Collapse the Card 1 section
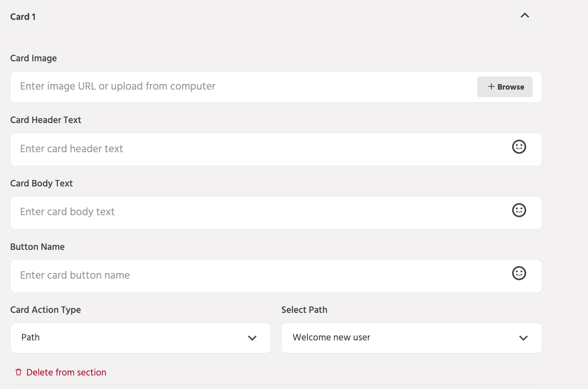588x389 pixels. (x=525, y=15)
